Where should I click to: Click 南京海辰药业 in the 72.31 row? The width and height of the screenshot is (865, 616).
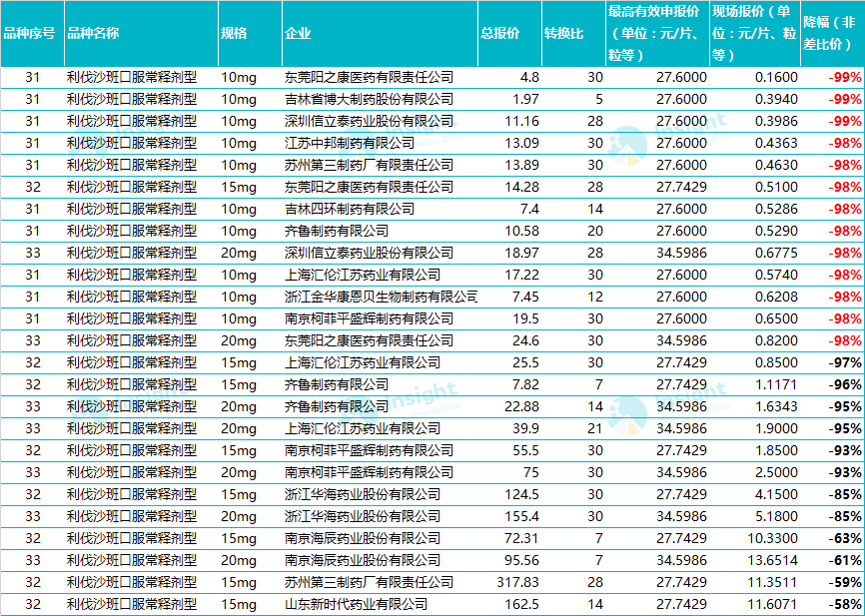click(363, 539)
